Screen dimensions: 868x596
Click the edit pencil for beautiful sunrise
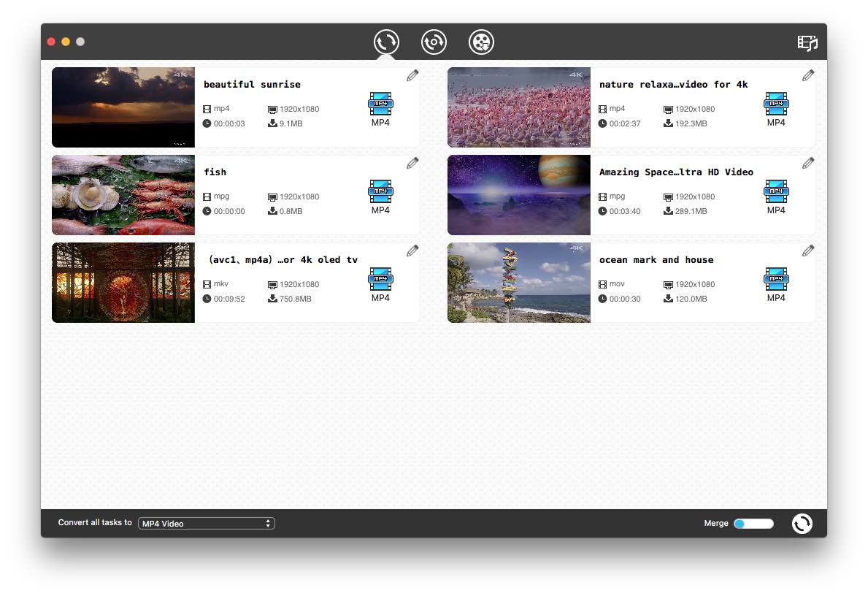point(412,75)
